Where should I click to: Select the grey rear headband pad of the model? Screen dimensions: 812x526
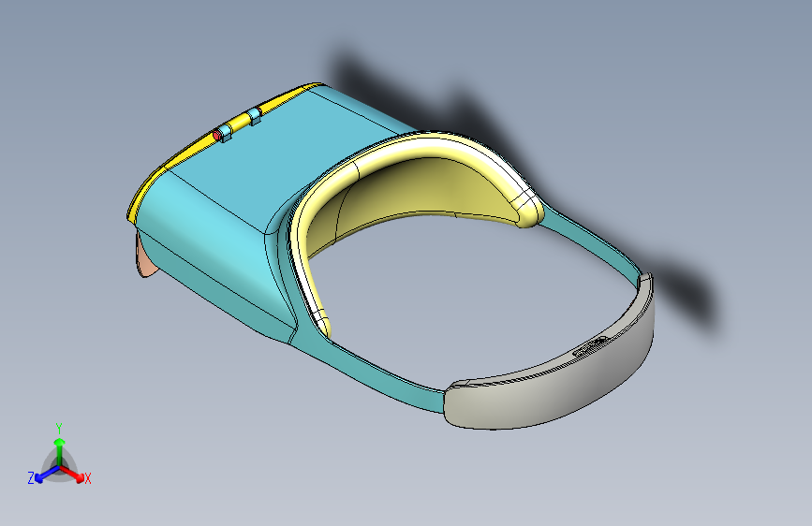click(554, 387)
